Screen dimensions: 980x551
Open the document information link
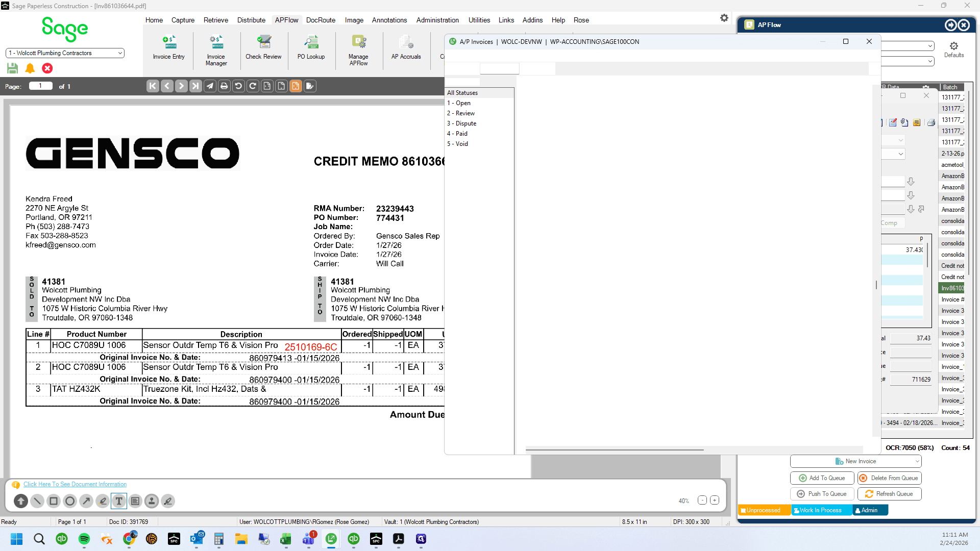pos(75,484)
